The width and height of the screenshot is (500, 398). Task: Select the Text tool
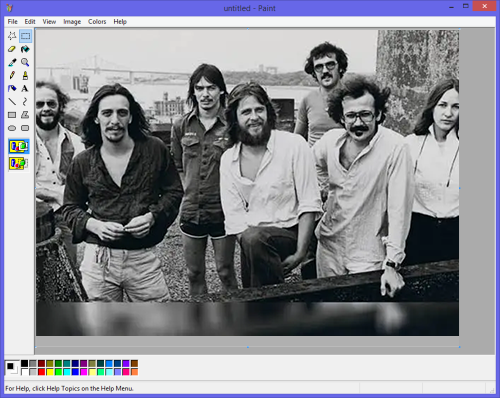(25, 88)
